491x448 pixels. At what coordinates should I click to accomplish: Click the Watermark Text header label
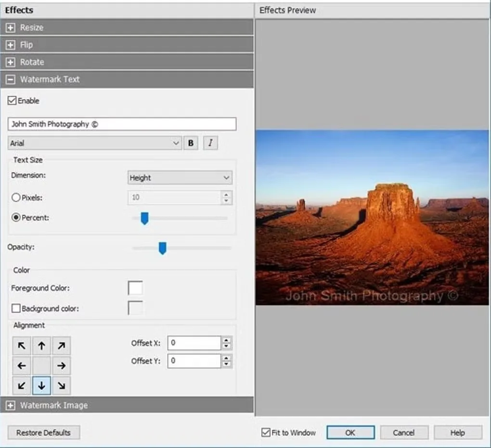(50, 79)
